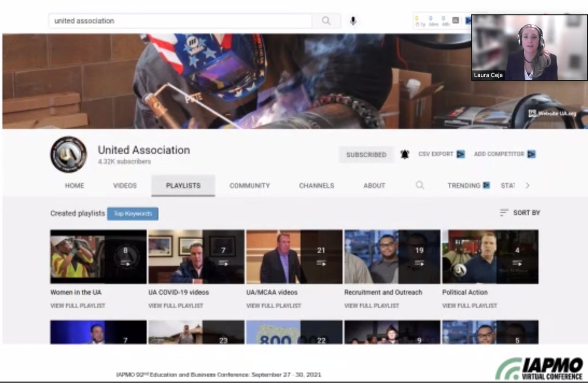Screen dimensions: 588x383
Task: Click the SUBSCRIBED button
Action: (x=366, y=154)
